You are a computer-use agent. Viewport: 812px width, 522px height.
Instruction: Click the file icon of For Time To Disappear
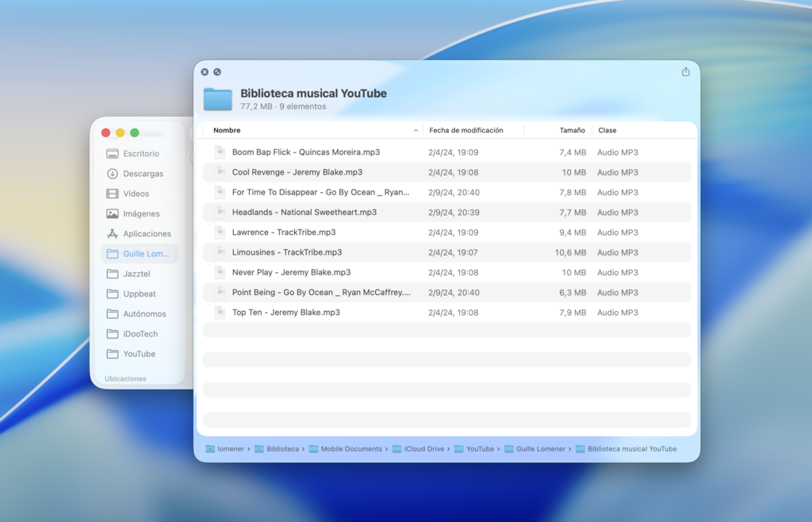[220, 192]
